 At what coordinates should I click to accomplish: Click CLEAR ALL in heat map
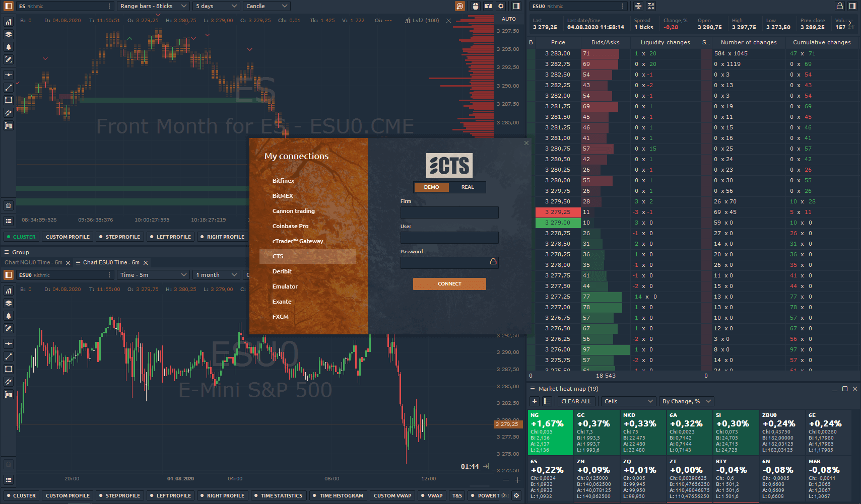(x=576, y=401)
